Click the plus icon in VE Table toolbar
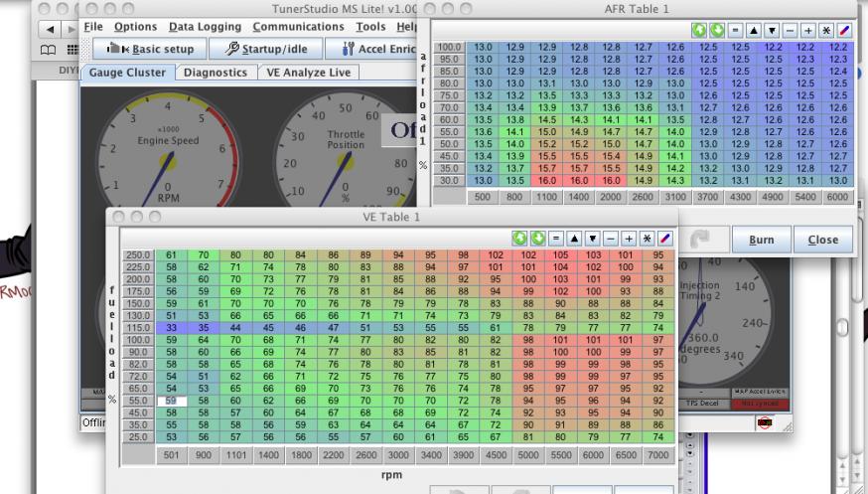 pos(628,239)
